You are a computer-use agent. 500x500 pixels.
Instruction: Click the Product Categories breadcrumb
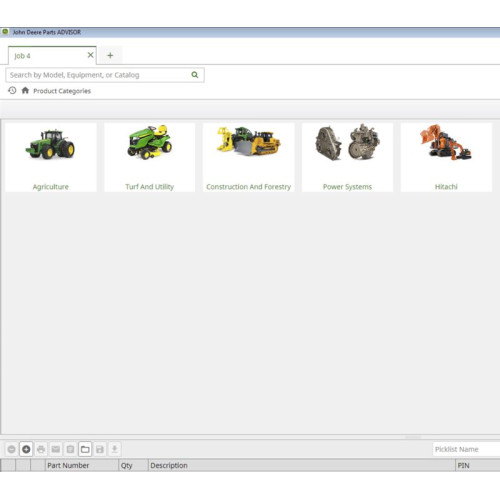[x=62, y=91]
